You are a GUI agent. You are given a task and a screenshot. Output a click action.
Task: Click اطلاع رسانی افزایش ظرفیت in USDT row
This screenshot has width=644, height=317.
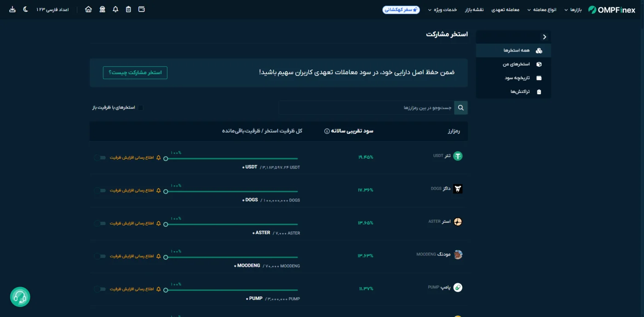click(132, 157)
